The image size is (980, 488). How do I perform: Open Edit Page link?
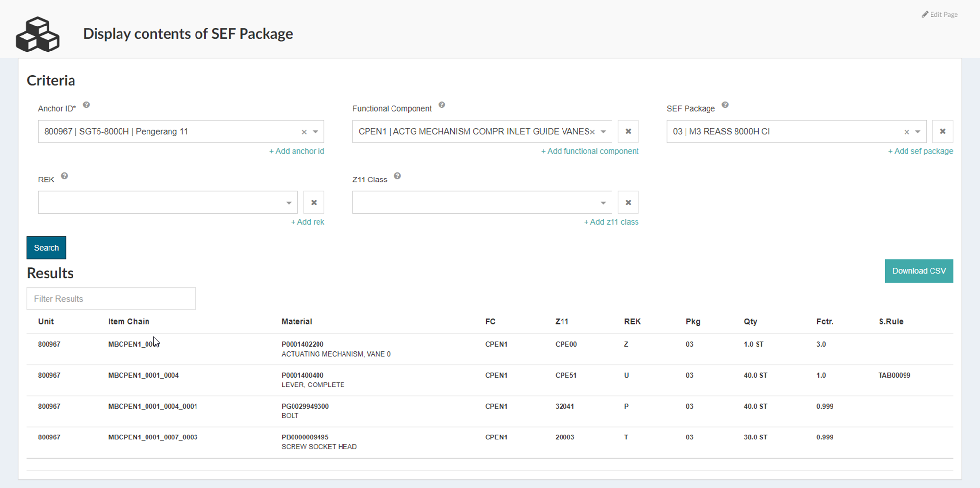(940, 14)
